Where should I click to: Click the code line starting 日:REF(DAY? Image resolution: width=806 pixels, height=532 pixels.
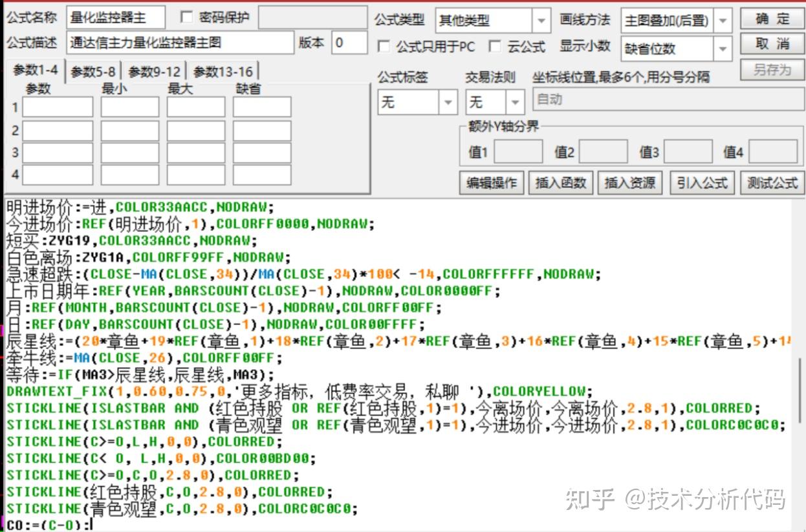(215, 325)
